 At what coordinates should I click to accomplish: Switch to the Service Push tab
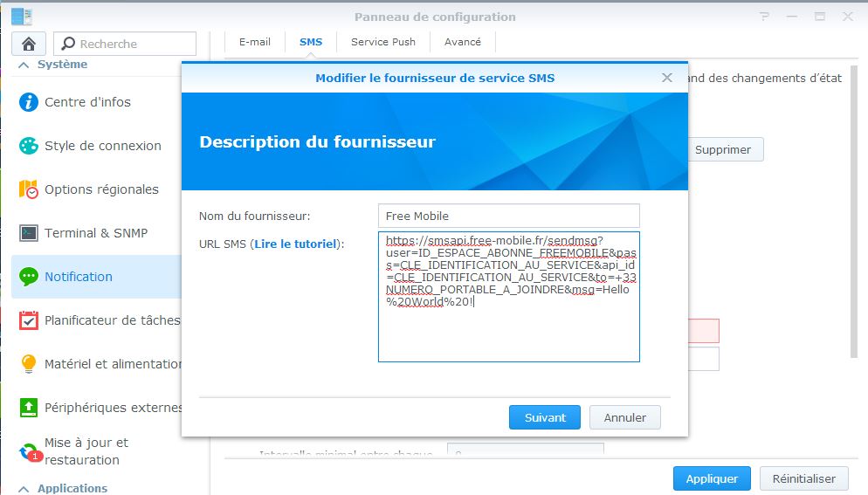[382, 42]
